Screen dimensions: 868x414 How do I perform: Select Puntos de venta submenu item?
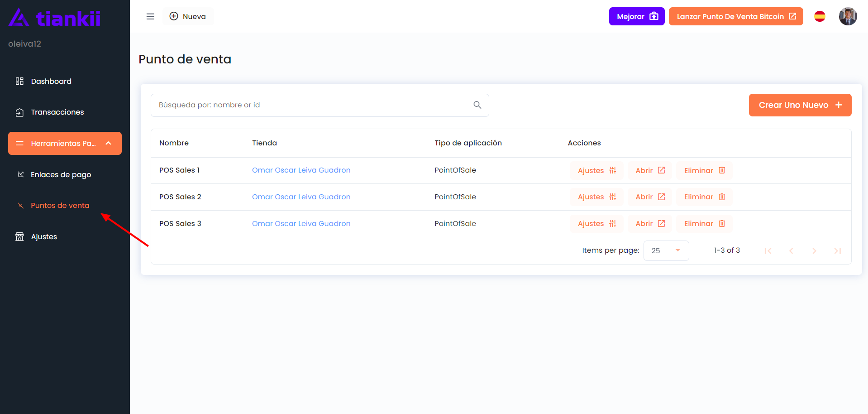click(60, 205)
